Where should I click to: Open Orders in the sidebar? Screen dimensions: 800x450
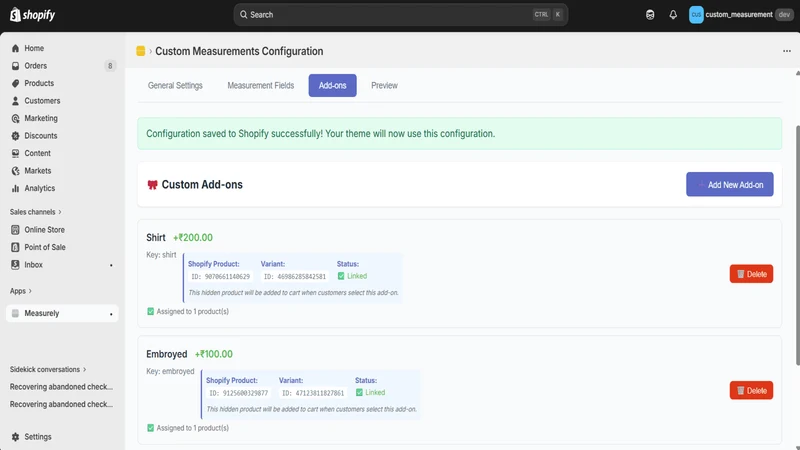click(35, 66)
